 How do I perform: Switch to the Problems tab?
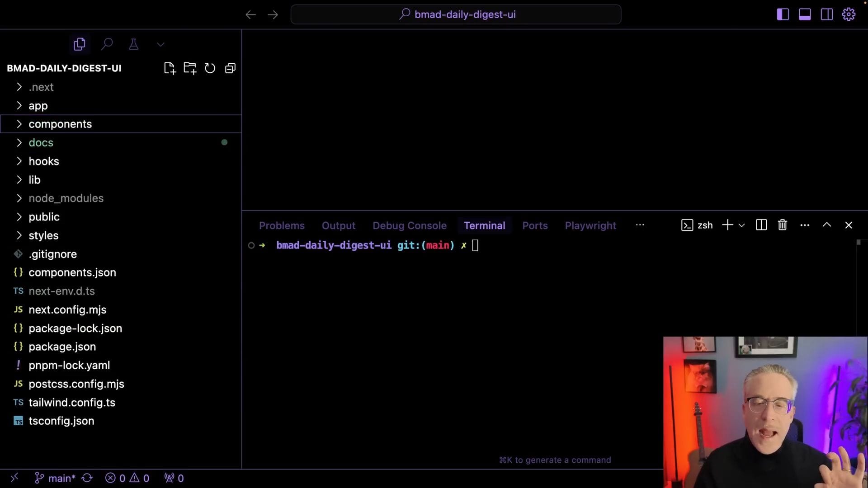282,225
